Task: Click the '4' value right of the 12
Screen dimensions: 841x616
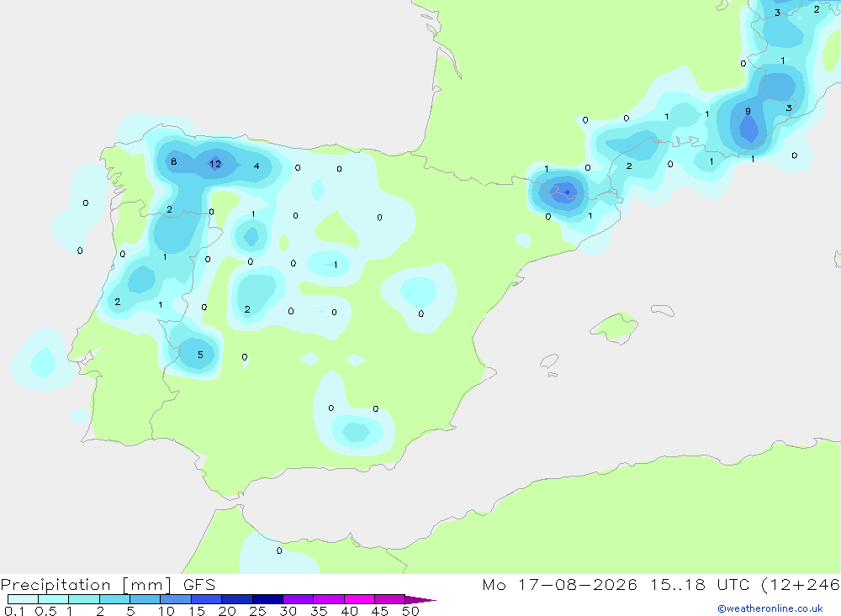Action: pyautogui.click(x=257, y=166)
